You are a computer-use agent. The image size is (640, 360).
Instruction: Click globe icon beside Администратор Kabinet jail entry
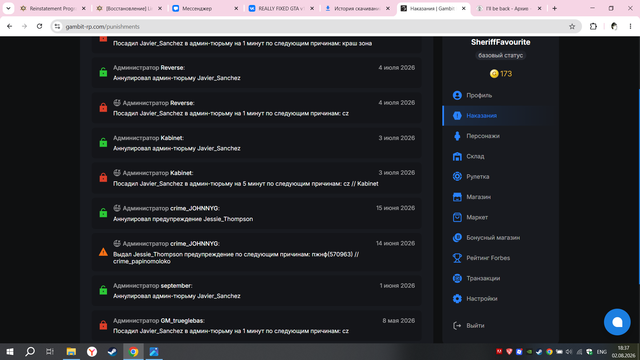(x=117, y=173)
